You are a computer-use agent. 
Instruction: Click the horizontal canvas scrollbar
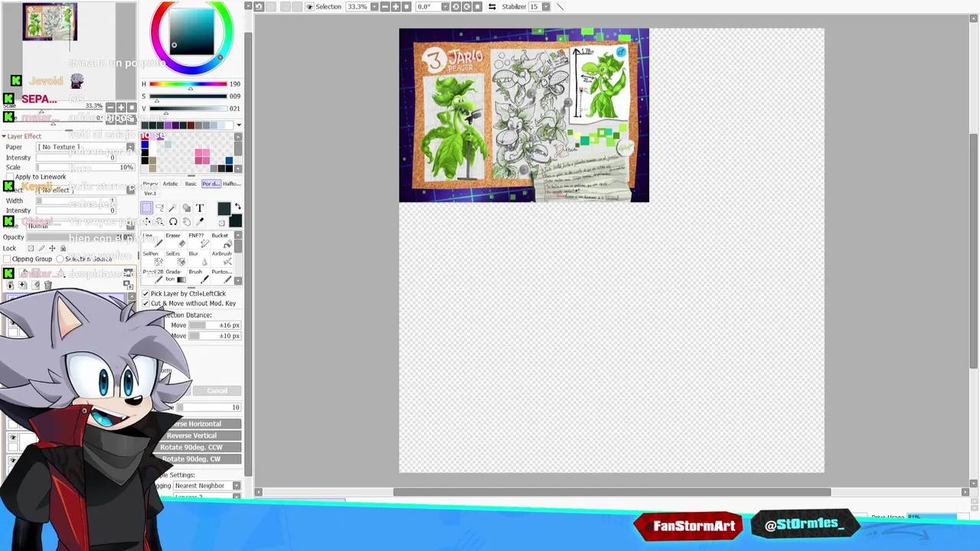[612, 492]
